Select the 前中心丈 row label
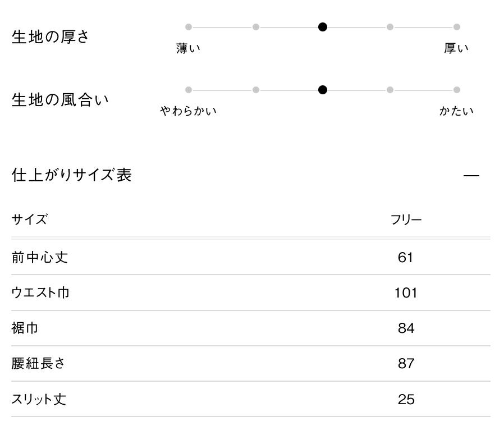504x430 pixels. point(40,258)
